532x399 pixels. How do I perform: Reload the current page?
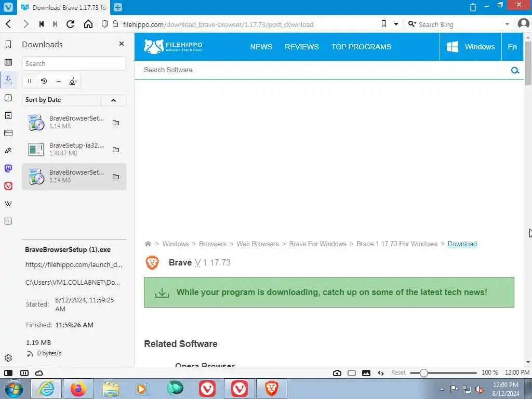pyautogui.click(x=71, y=24)
